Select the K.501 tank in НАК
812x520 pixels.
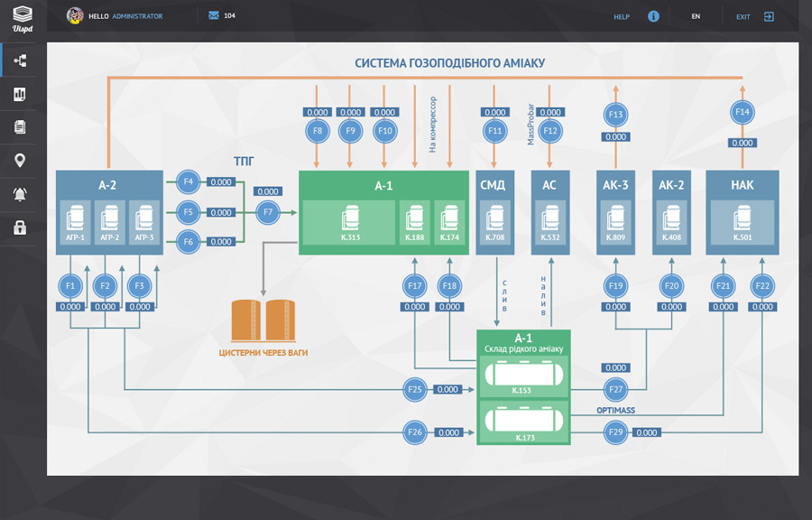click(742, 223)
